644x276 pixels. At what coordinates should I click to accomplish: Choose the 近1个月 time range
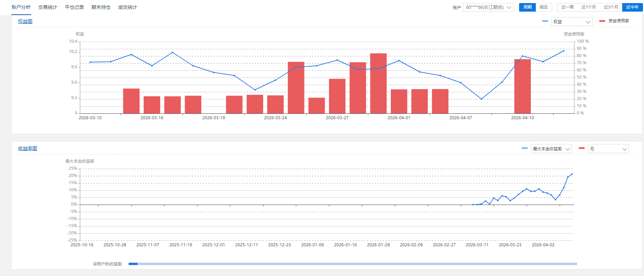588,7
